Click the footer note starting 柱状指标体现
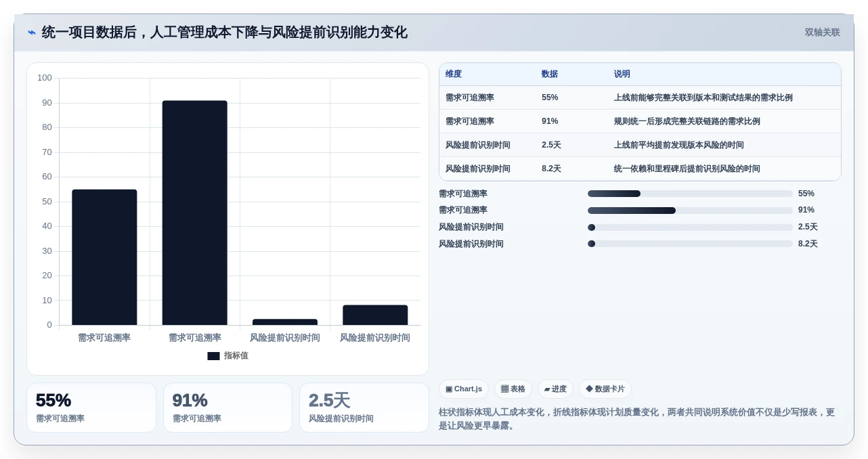This screenshot has height=459, width=868. click(x=636, y=419)
